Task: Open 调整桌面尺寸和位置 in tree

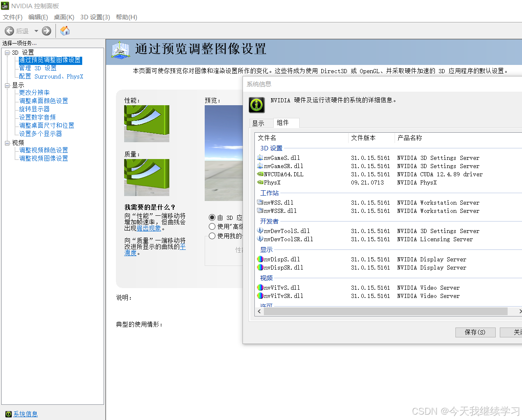Action: 47,126
